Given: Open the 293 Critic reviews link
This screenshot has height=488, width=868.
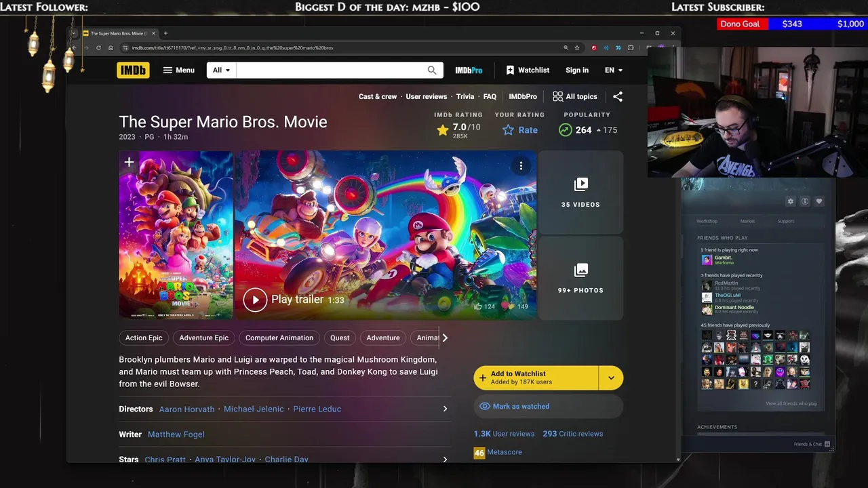Looking at the screenshot, I should [572, 434].
